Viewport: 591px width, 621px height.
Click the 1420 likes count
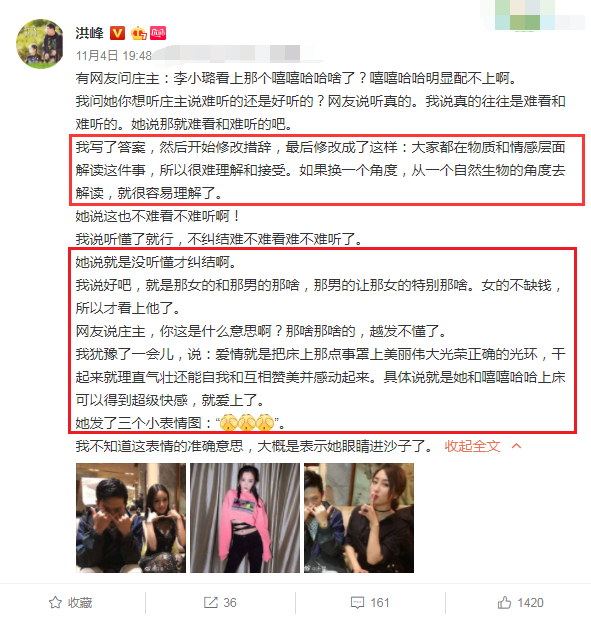click(530, 603)
